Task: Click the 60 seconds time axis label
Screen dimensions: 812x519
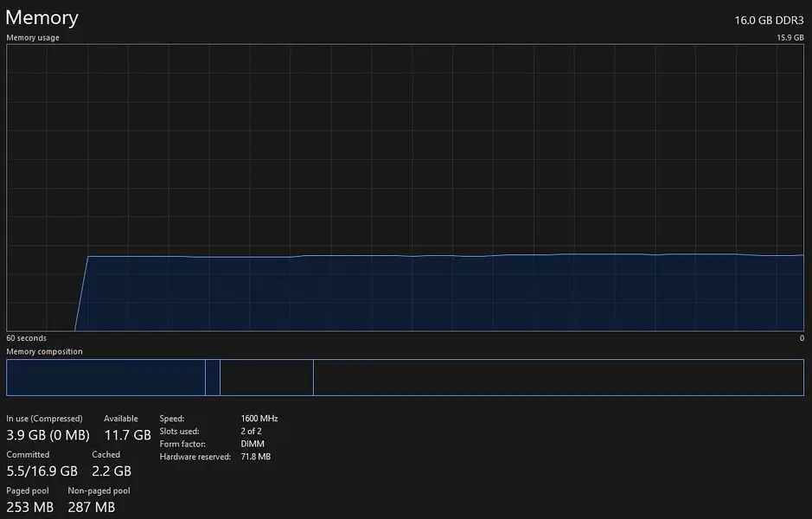Action: (27, 338)
